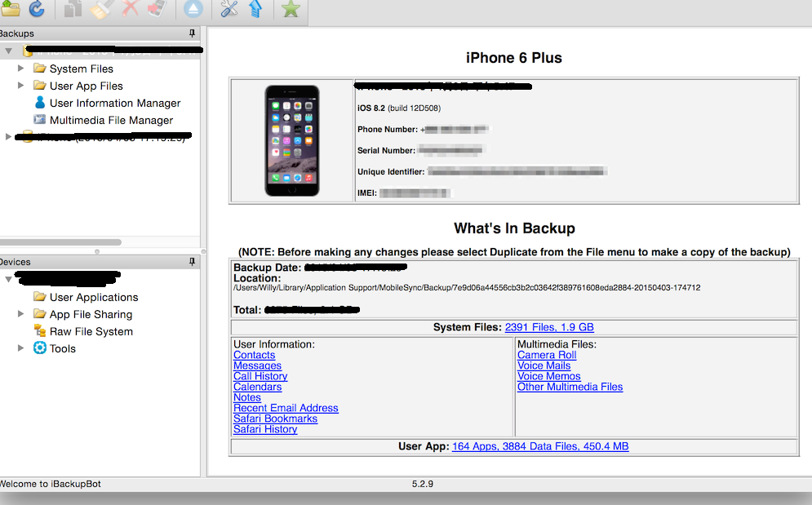Collapse the first redacted backup in Backups panel
Viewport: 812px width, 505px height.
pos(9,51)
